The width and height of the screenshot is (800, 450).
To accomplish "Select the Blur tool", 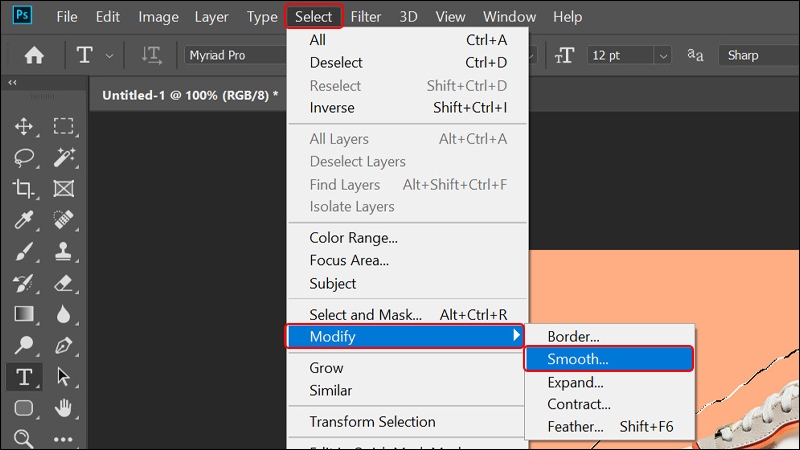I will coord(63,314).
